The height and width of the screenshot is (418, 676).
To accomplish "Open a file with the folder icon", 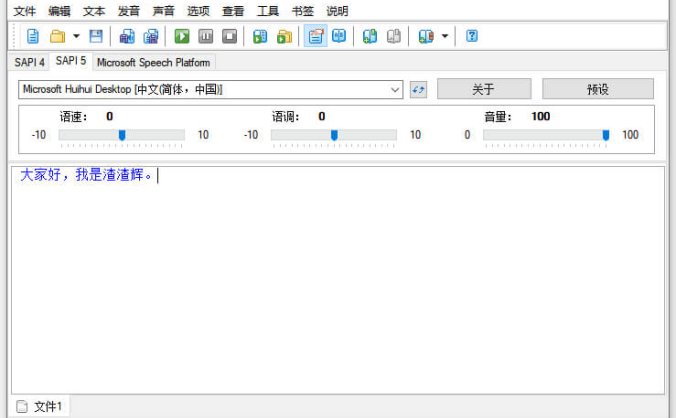I will (57, 36).
